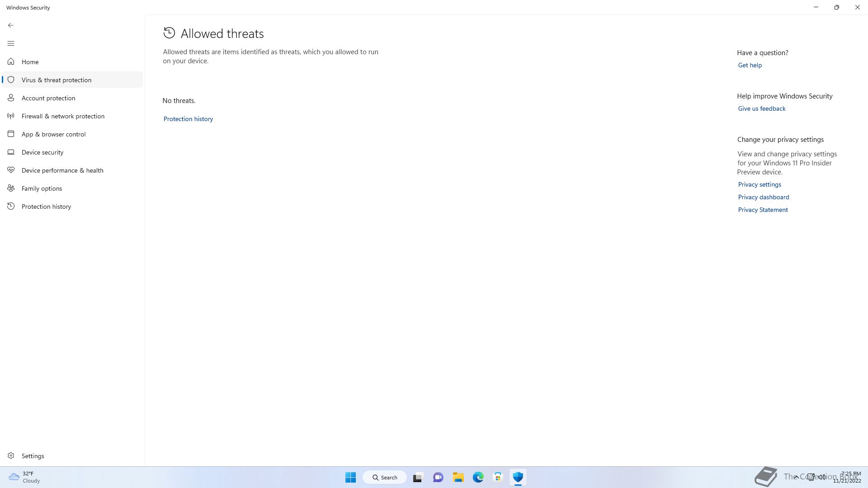Viewport: 868px width, 488px height.
Task: Open the Settings label at sidebar bottom
Action: 33,456
